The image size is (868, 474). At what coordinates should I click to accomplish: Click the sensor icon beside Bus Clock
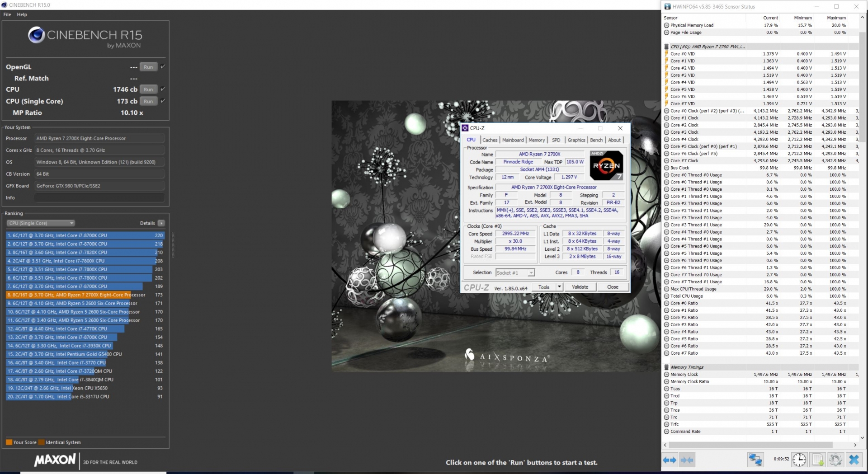666,168
